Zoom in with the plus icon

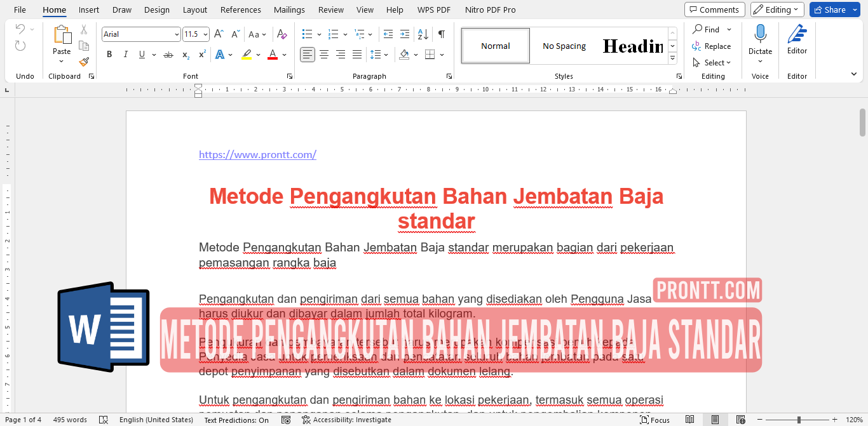[x=836, y=420]
